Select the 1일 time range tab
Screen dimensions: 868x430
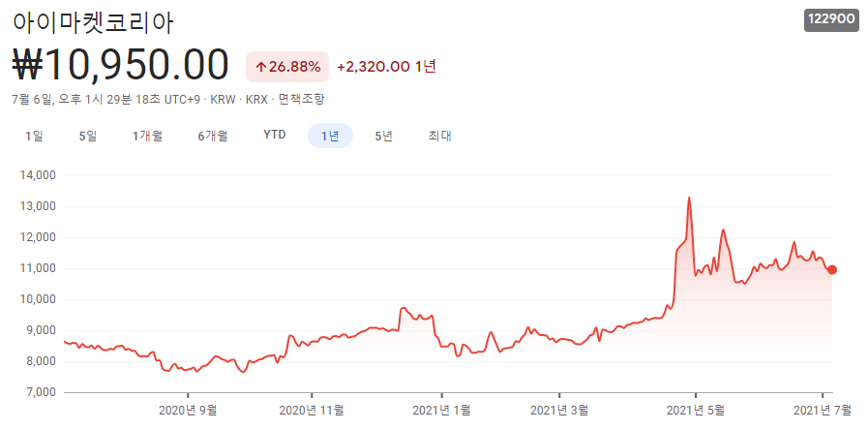click(34, 136)
